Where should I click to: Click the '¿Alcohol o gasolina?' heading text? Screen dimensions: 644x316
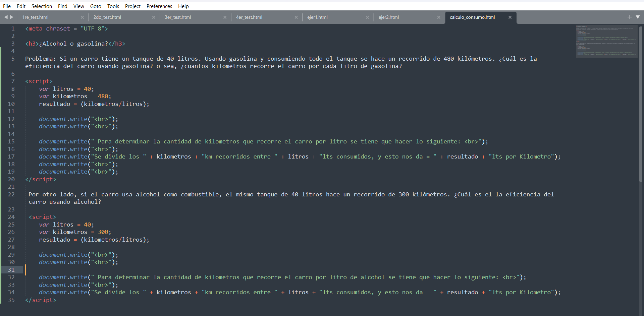tap(73, 44)
